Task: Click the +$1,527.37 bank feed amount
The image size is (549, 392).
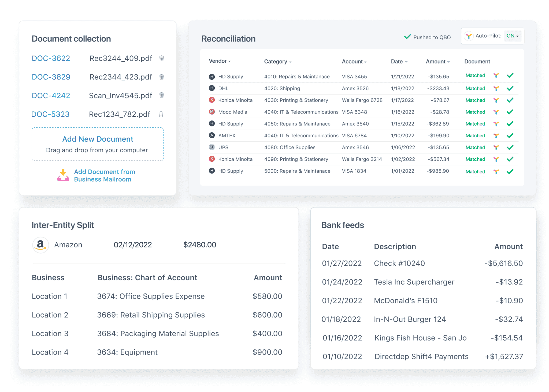Action: tap(504, 357)
